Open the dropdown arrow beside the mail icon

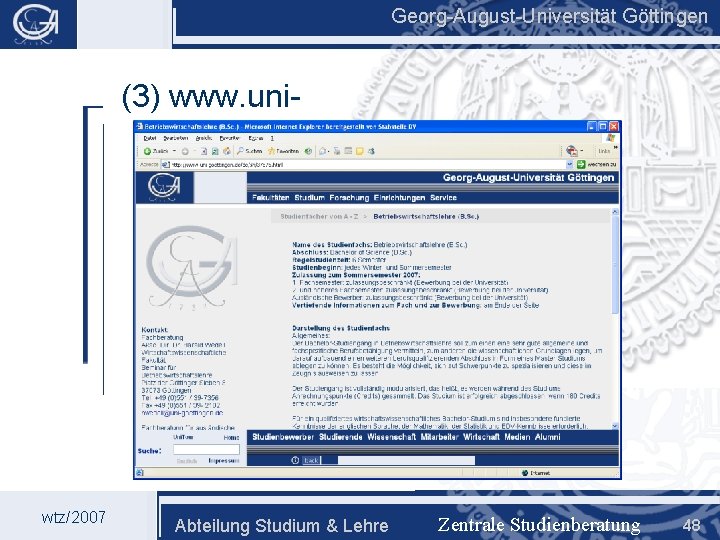point(329,151)
